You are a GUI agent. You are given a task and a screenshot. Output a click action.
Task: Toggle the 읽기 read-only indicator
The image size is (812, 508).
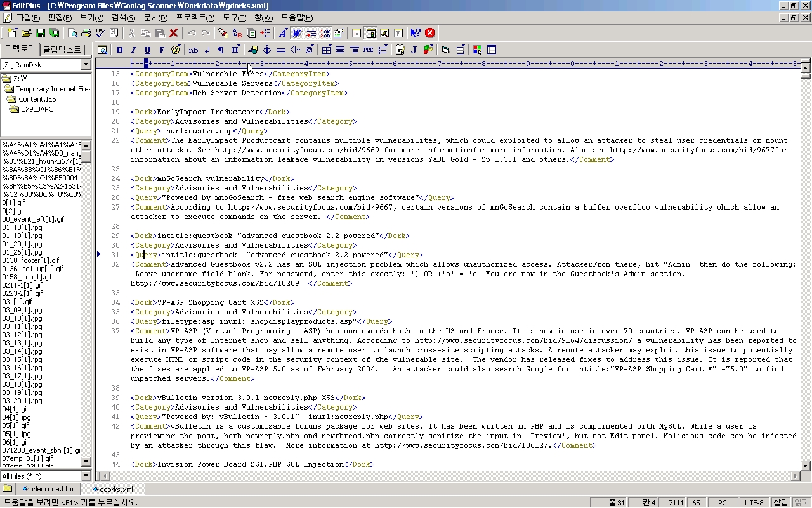[801, 502]
